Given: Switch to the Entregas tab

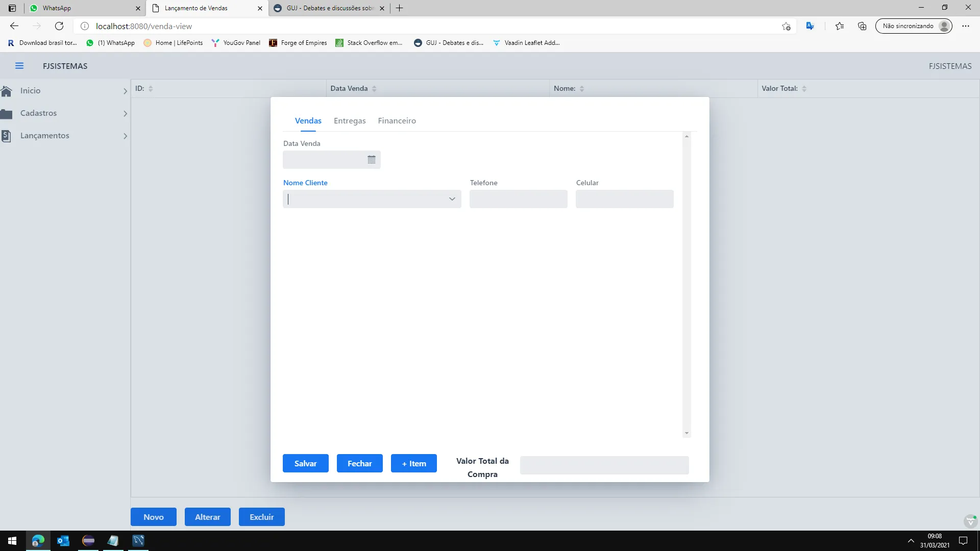Looking at the screenshot, I should pos(350,121).
